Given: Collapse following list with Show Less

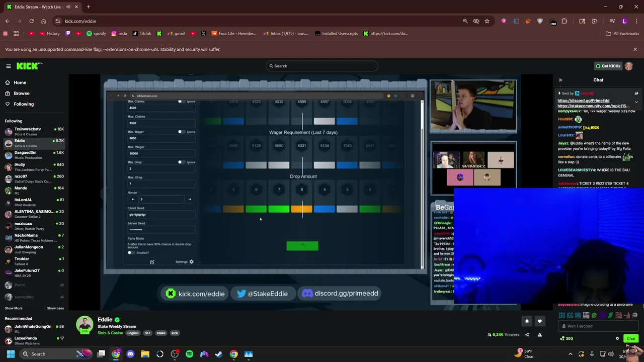Looking at the screenshot, I should click(55, 308).
